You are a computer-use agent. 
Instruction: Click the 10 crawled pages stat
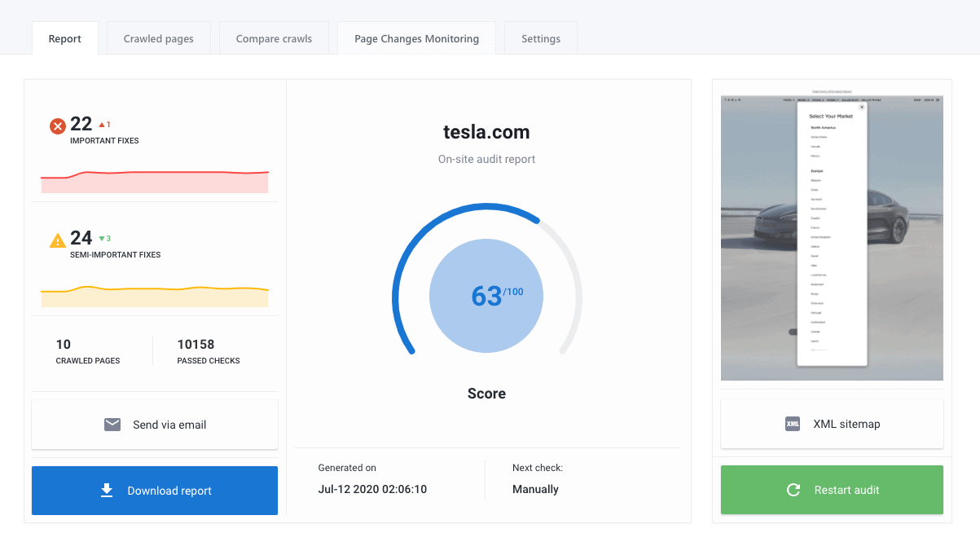click(x=87, y=351)
